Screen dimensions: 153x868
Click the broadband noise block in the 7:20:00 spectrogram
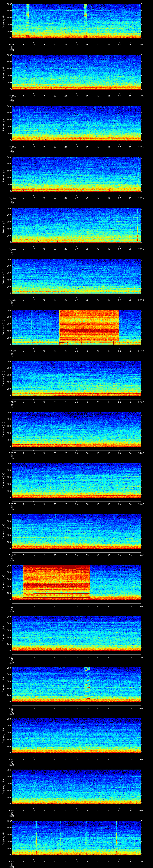coord(89,327)
